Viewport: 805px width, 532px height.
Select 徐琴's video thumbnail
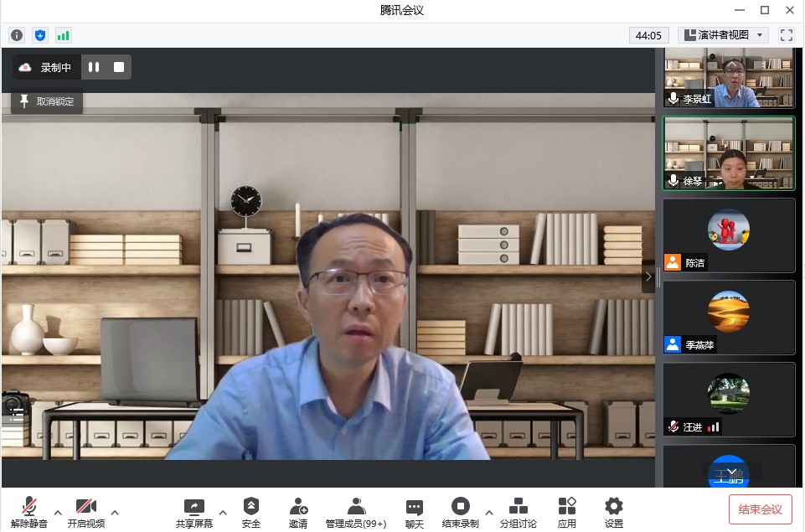(x=728, y=153)
